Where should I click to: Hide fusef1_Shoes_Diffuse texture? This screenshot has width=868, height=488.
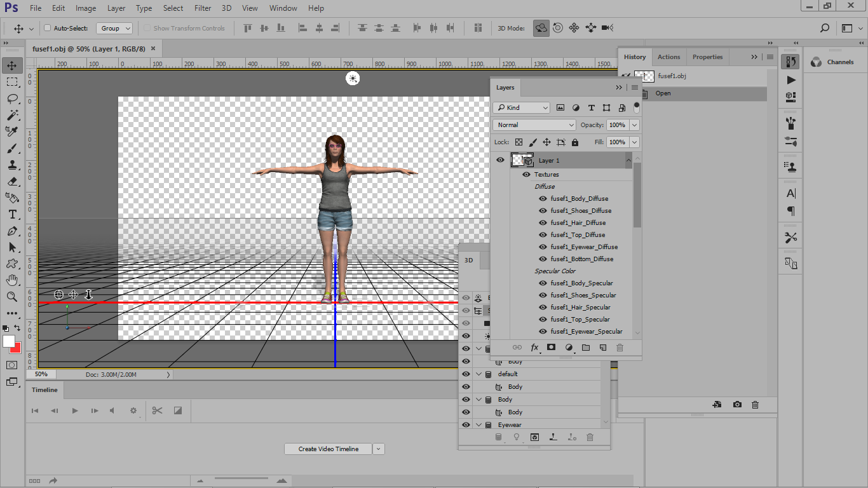[543, 210]
